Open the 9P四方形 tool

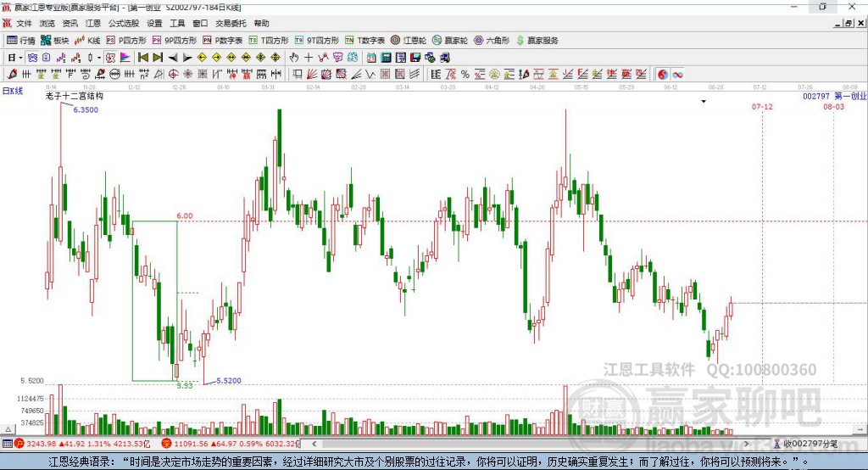pyautogui.click(x=174, y=41)
